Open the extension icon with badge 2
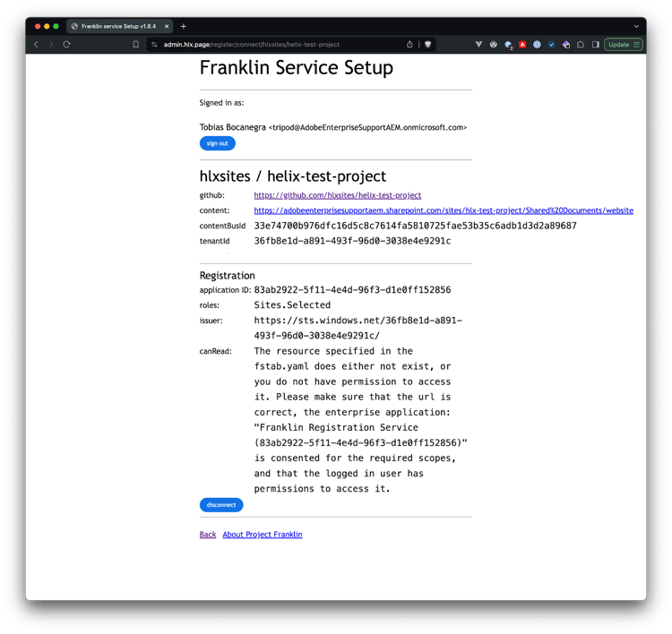Viewport: 672px width, 634px height. 508,45
